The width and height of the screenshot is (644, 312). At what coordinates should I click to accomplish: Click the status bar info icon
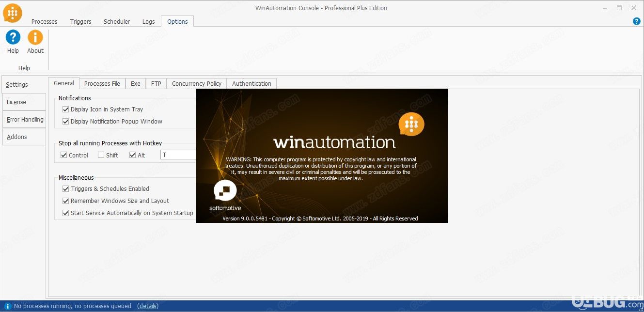[x=8, y=306]
